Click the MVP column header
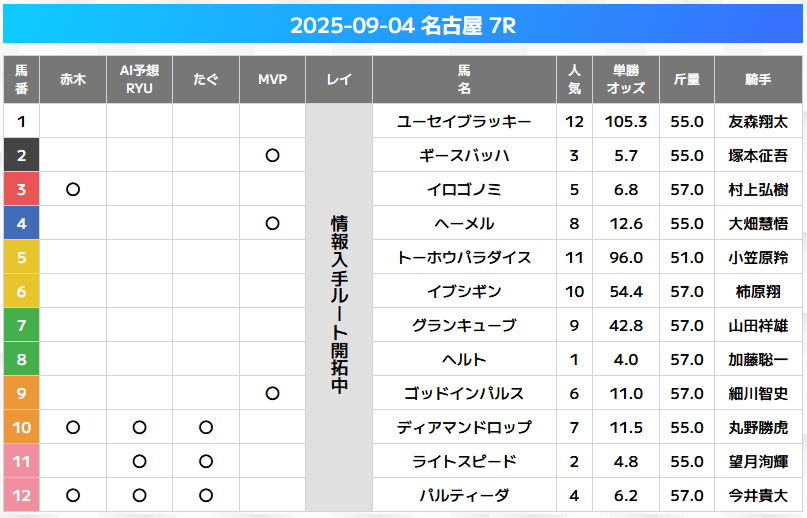The image size is (807, 518). (x=272, y=80)
